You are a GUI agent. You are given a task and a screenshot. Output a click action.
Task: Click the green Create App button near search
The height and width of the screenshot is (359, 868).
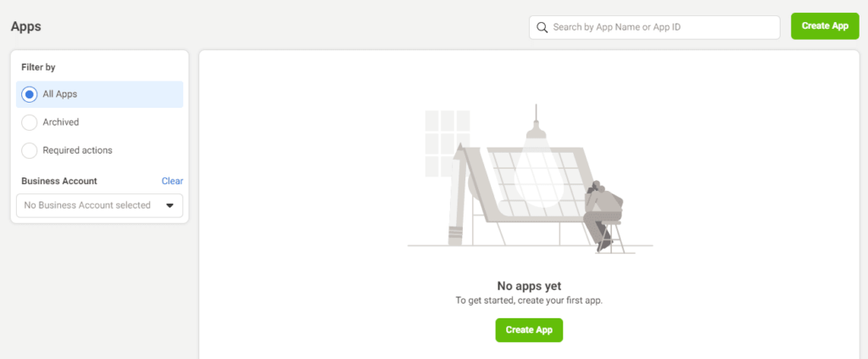tap(825, 26)
